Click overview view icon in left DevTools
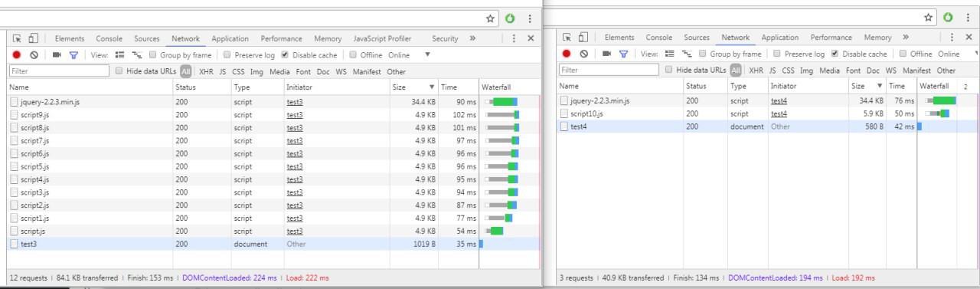This screenshot has height=289, width=980. coord(137,54)
